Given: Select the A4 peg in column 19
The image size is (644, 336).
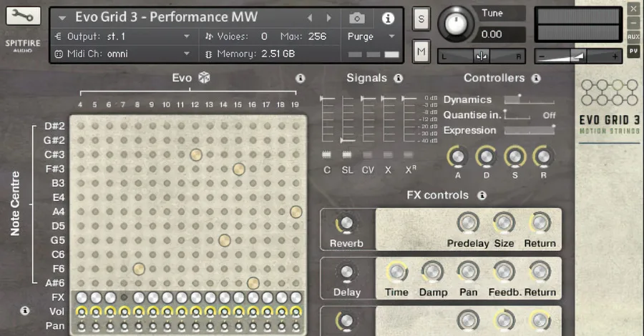Looking at the screenshot, I should 296,212.
